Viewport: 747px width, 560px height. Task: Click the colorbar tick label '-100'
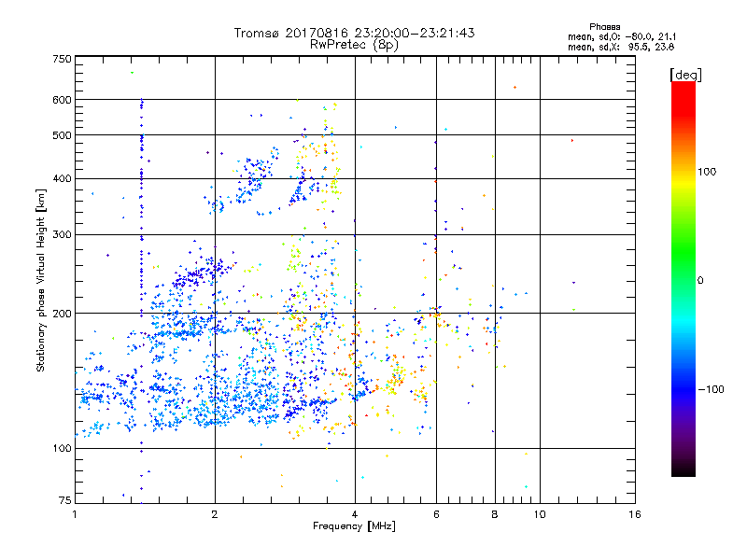(x=711, y=389)
